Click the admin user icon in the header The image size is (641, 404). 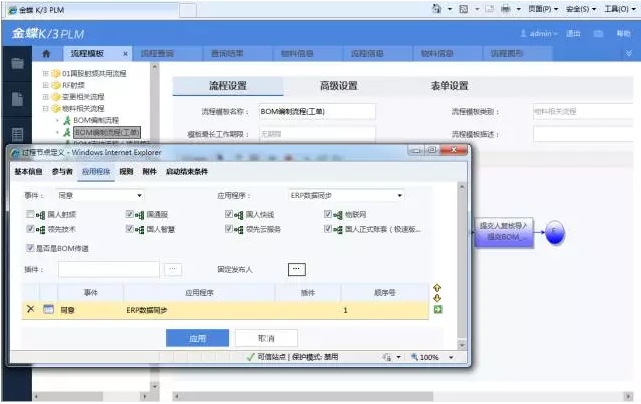(x=523, y=33)
